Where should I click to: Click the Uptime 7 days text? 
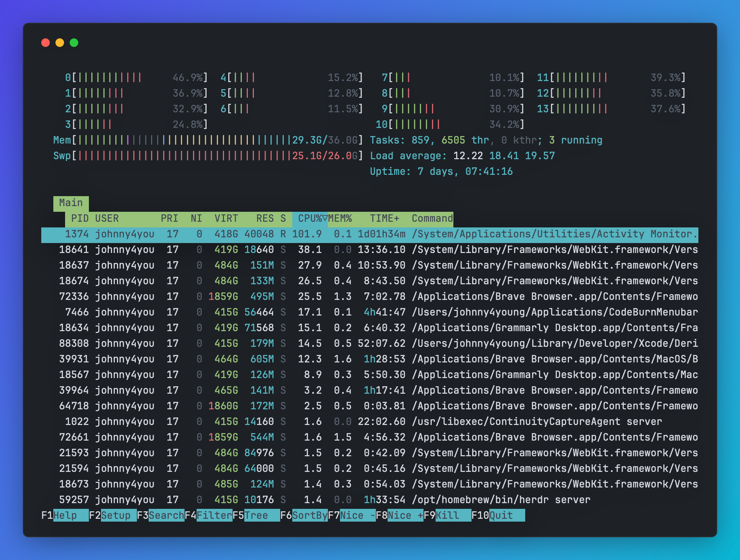(441, 172)
